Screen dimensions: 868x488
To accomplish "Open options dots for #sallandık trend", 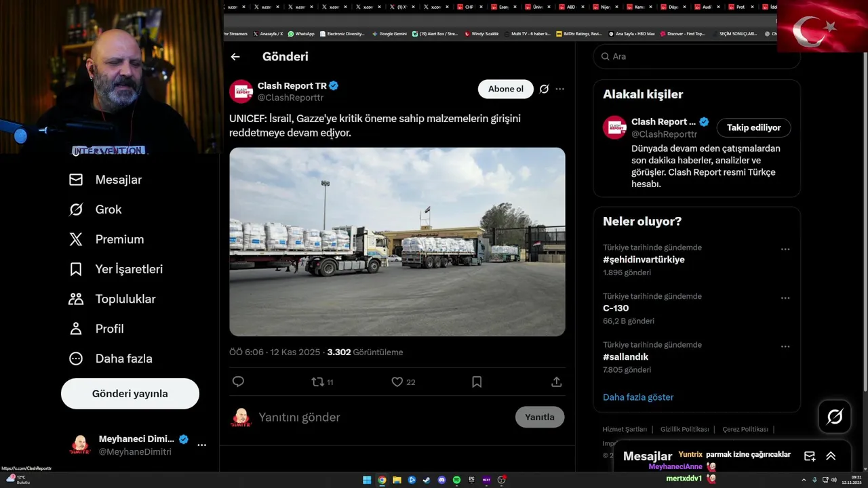I will pyautogui.click(x=785, y=347).
